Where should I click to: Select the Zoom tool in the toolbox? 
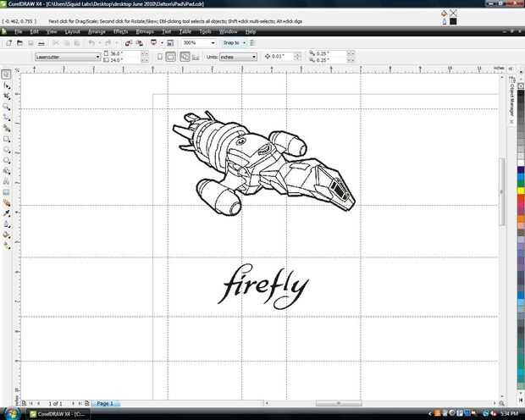click(x=7, y=108)
